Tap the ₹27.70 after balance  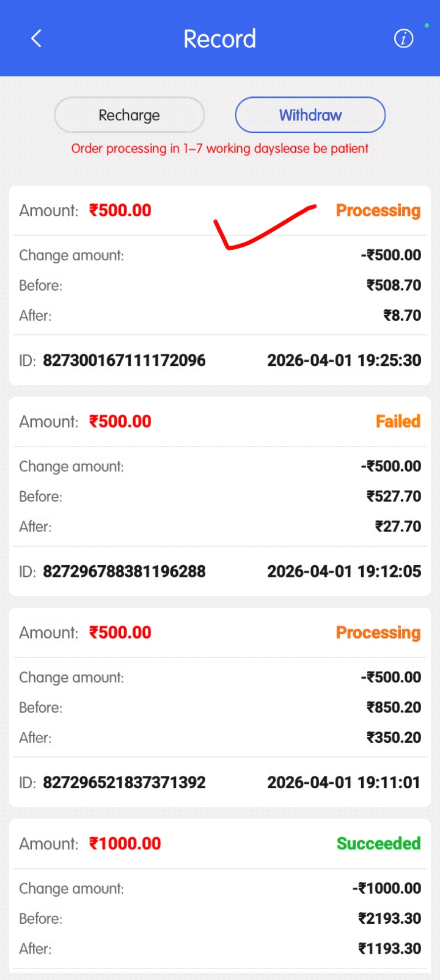point(398,527)
